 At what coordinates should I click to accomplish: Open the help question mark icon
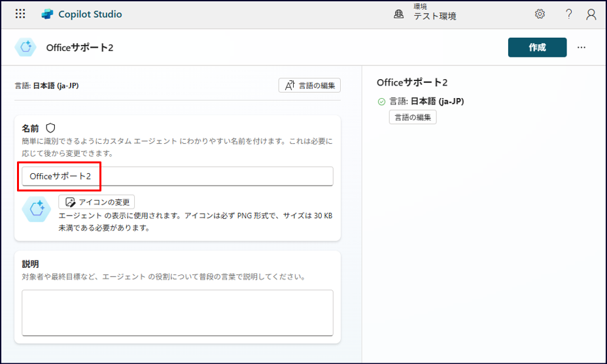tap(568, 14)
